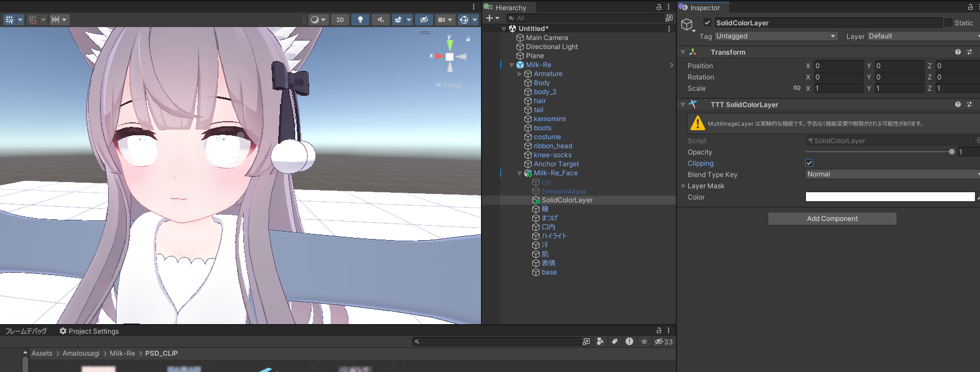This screenshot has height=372, width=980.
Task: Enable the Static checkbox
Action: click(948, 23)
